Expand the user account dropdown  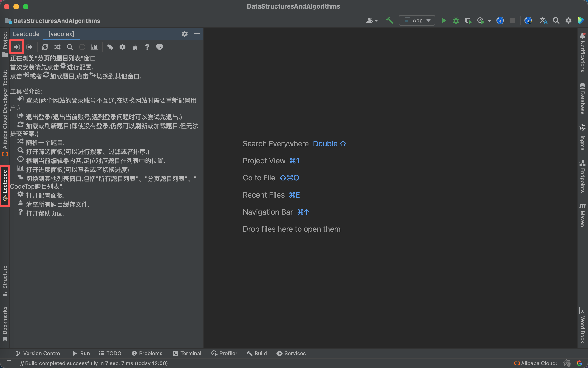[372, 20]
